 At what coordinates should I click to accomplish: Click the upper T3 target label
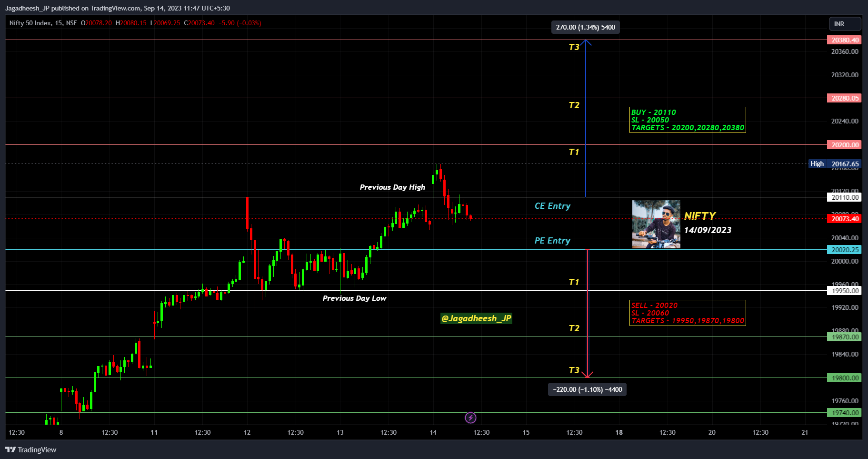coord(574,47)
